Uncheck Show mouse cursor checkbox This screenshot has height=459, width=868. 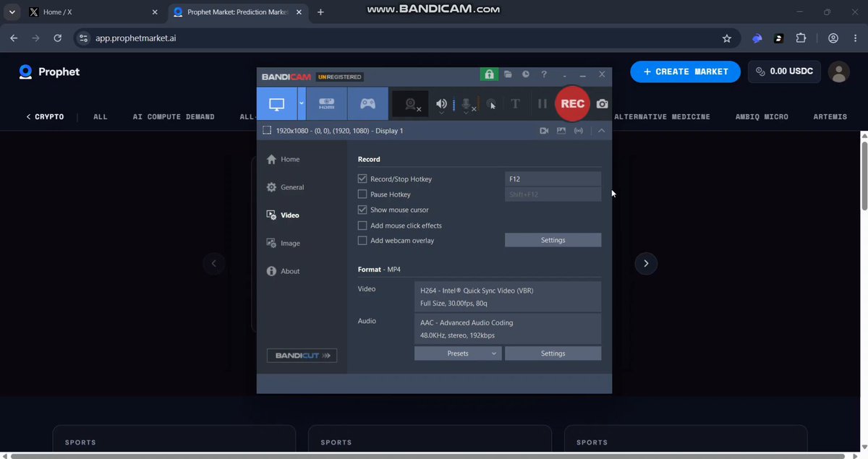pyautogui.click(x=362, y=210)
